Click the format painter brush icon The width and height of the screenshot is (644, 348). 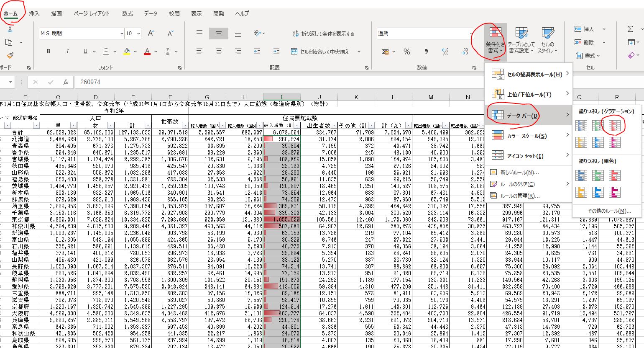pyautogui.click(x=10, y=55)
